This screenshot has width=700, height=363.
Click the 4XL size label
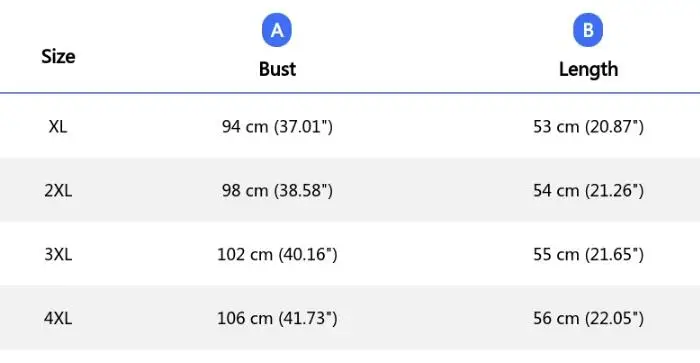tap(58, 318)
